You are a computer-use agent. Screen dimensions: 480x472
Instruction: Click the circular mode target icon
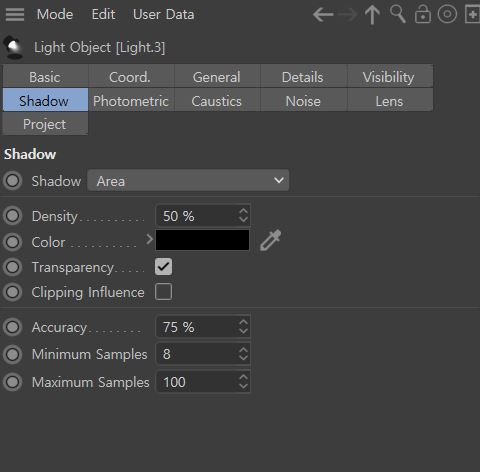click(447, 14)
